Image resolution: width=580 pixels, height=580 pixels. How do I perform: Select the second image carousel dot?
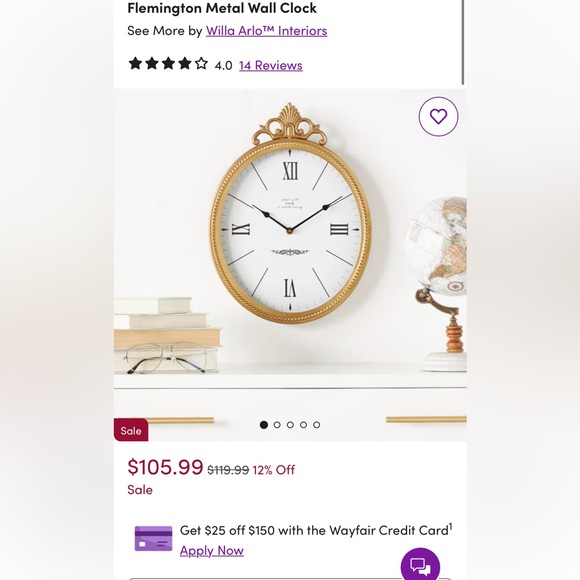[277, 425]
